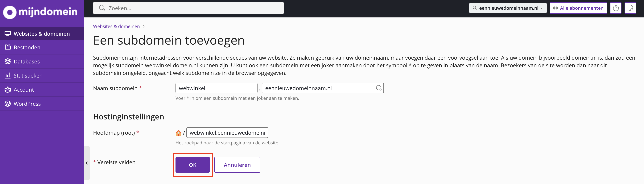
Task: Open Websites & domeinen in sidebar
Action: 42,34
